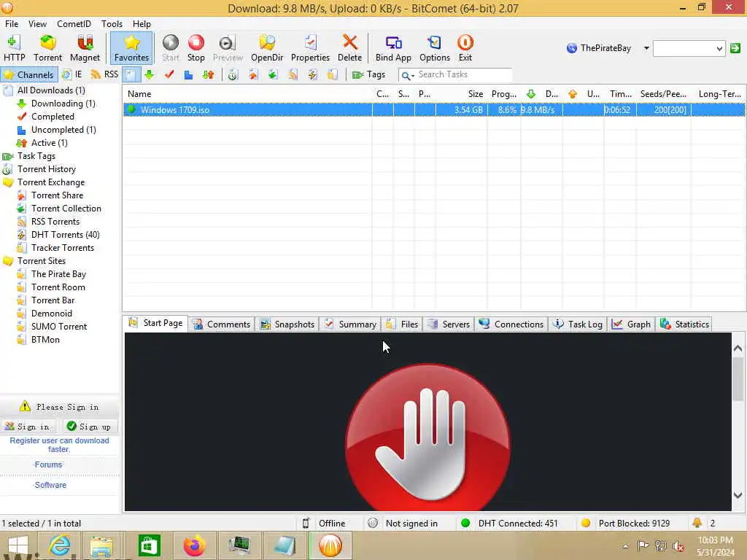Click the DHT Torrents lightning icon in toolbar
747x560 pixels.
pyautogui.click(x=312, y=75)
